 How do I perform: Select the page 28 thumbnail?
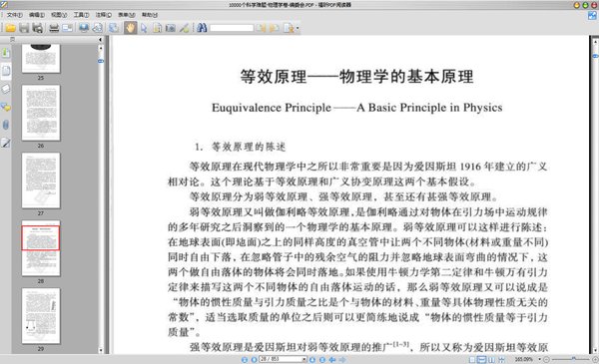coord(41,248)
